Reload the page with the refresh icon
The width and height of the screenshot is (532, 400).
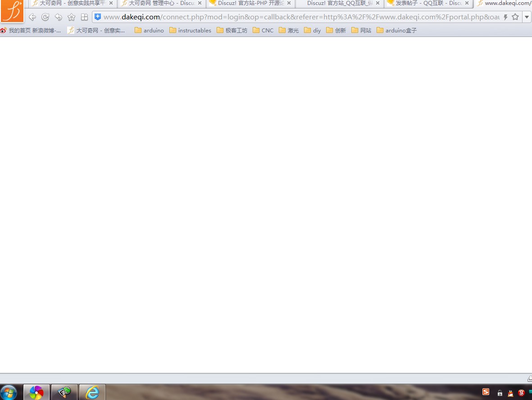point(45,17)
